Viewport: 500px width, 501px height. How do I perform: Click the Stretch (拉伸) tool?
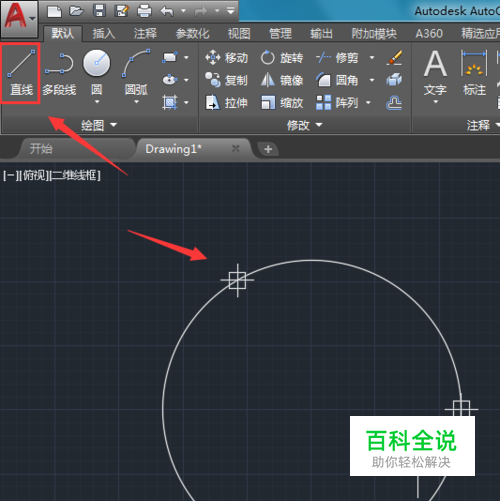click(227, 103)
